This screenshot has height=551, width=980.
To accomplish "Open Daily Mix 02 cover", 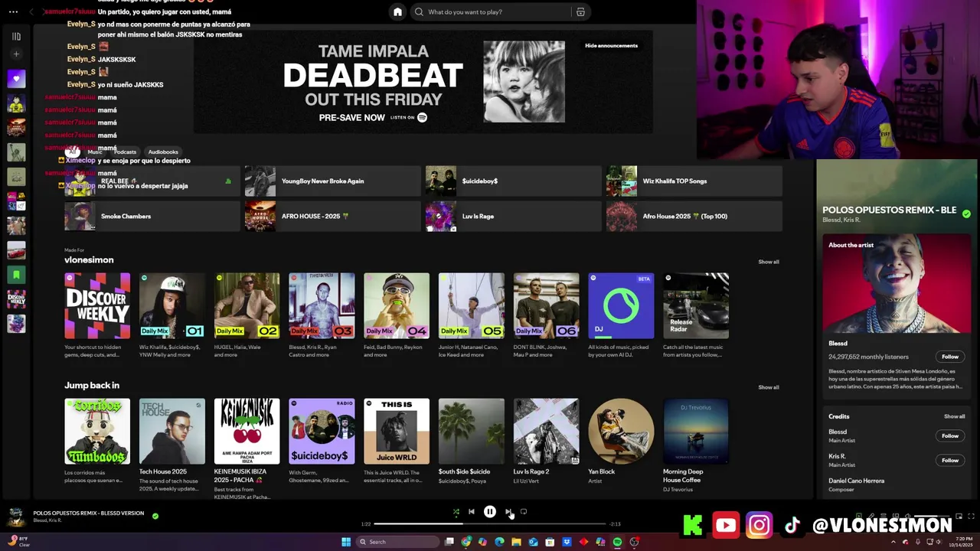I will [x=247, y=305].
